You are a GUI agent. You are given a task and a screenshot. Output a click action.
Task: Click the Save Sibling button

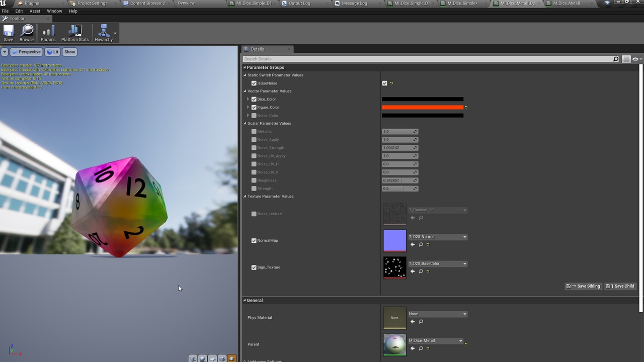point(584,286)
